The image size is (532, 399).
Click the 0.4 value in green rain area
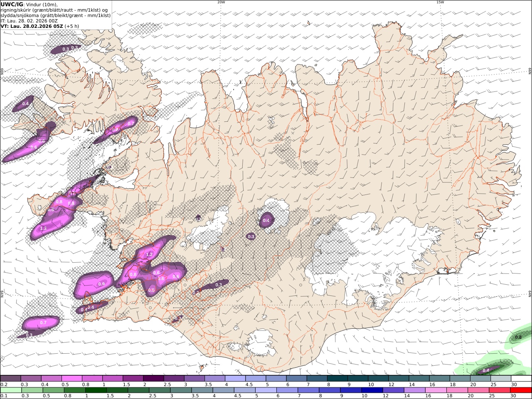point(486,370)
